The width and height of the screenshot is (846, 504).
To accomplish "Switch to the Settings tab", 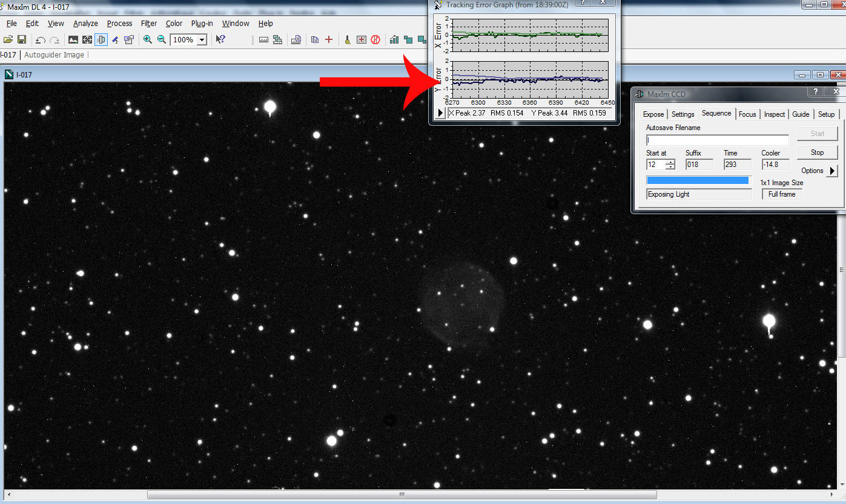I will [x=683, y=114].
